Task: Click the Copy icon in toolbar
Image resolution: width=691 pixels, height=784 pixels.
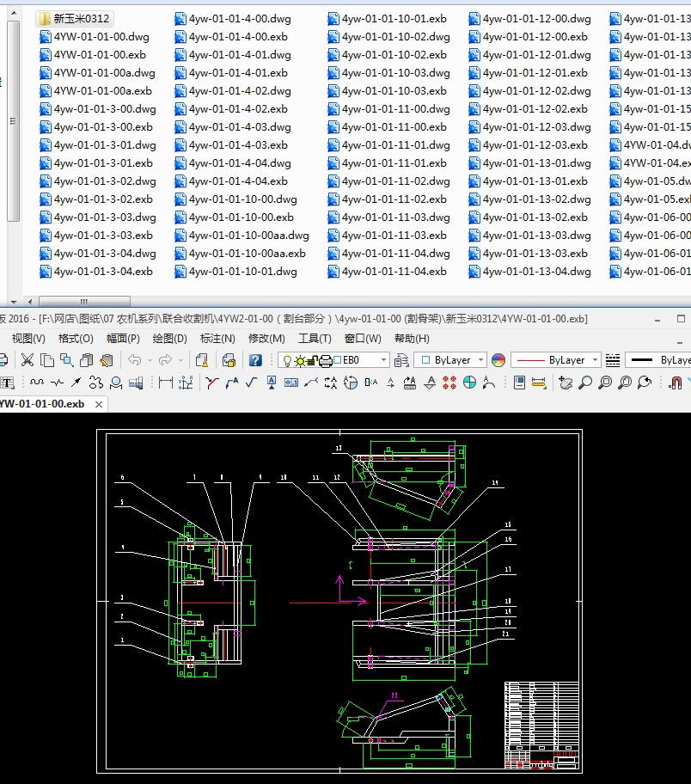Action: point(47,360)
